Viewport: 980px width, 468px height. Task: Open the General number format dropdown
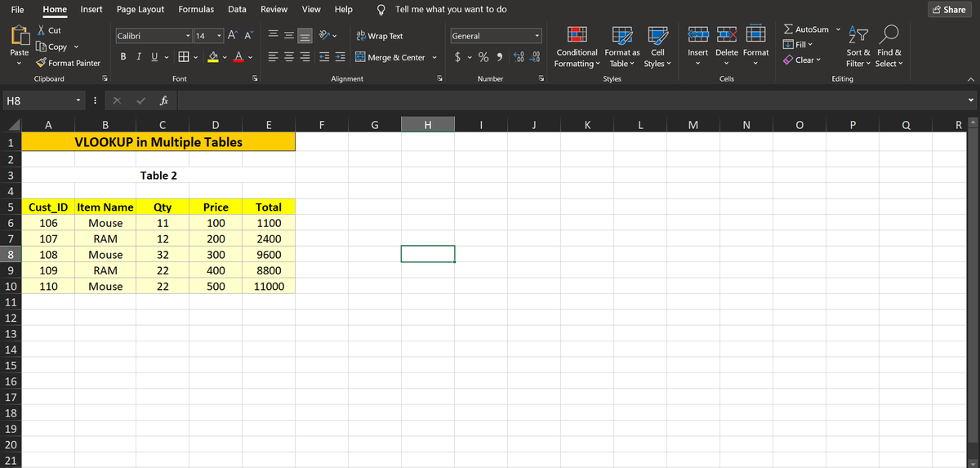[x=538, y=36]
